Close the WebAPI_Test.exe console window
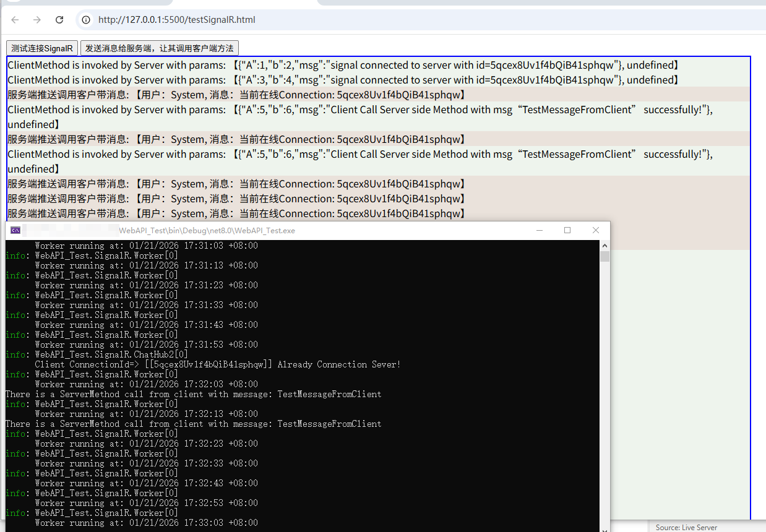Viewport: 766px width, 532px height. (x=596, y=230)
